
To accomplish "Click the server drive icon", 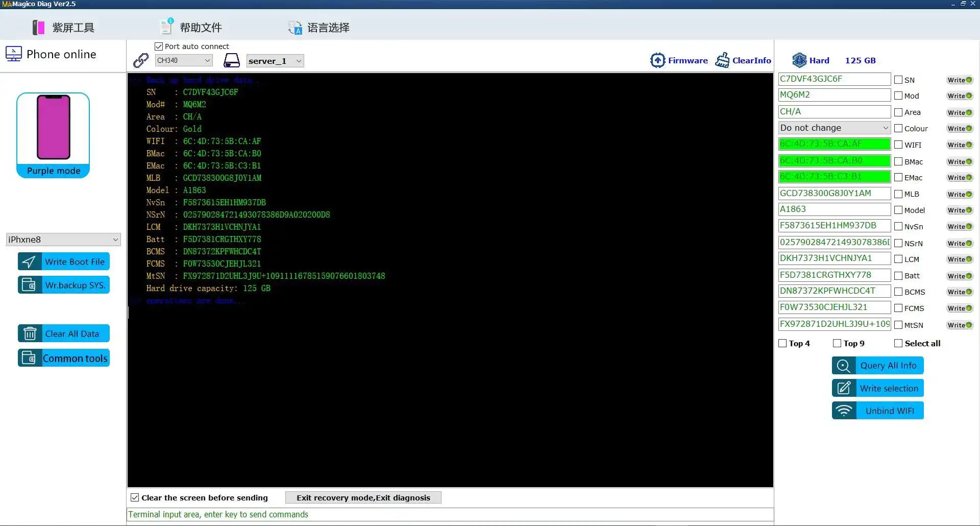I will (x=232, y=60).
